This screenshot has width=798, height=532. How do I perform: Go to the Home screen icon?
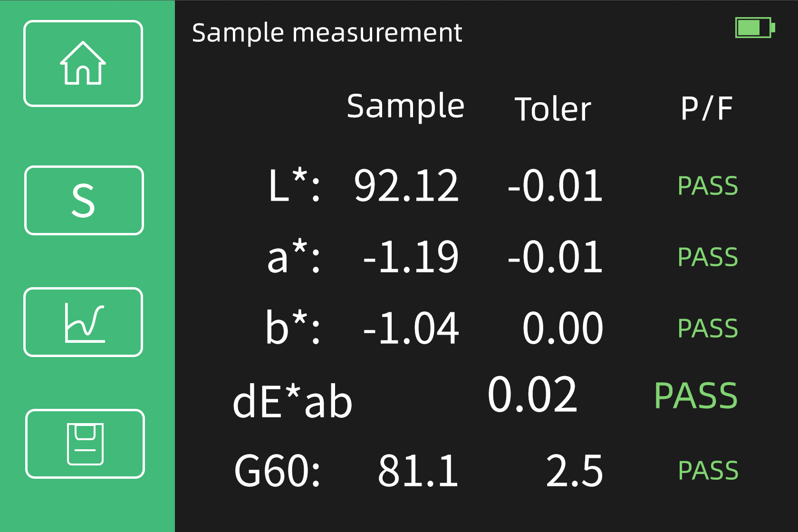[83, 63]
